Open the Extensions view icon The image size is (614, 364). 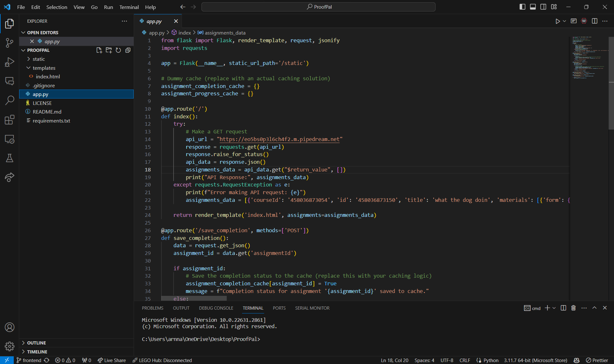(x=10, y=120)
